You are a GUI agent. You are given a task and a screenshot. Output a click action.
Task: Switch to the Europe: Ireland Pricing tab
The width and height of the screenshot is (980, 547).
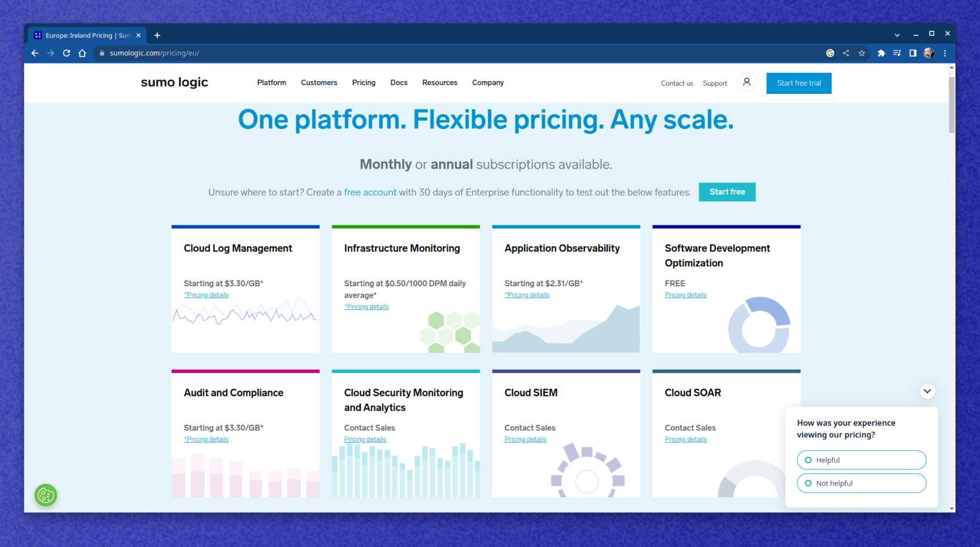(87, 35)
